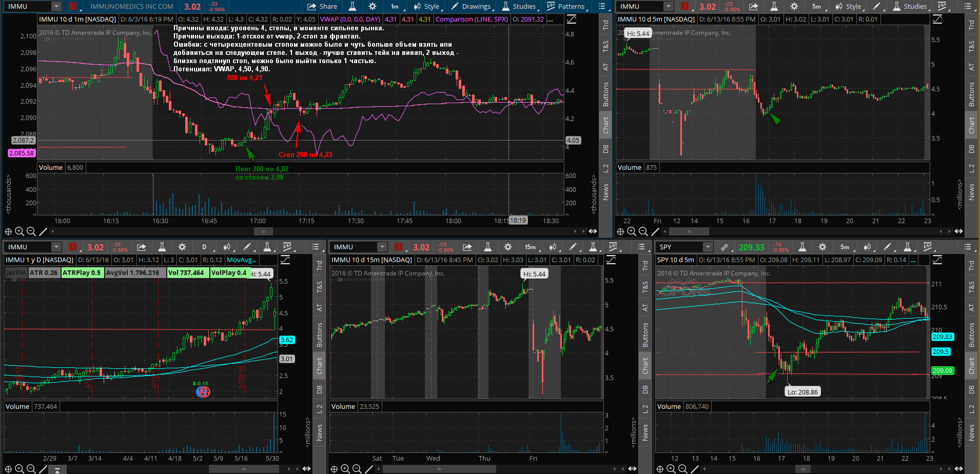Toggle T&S side tab of IMMU 1m chart
The width and height of the screenshot is (980, 474).
605,46
